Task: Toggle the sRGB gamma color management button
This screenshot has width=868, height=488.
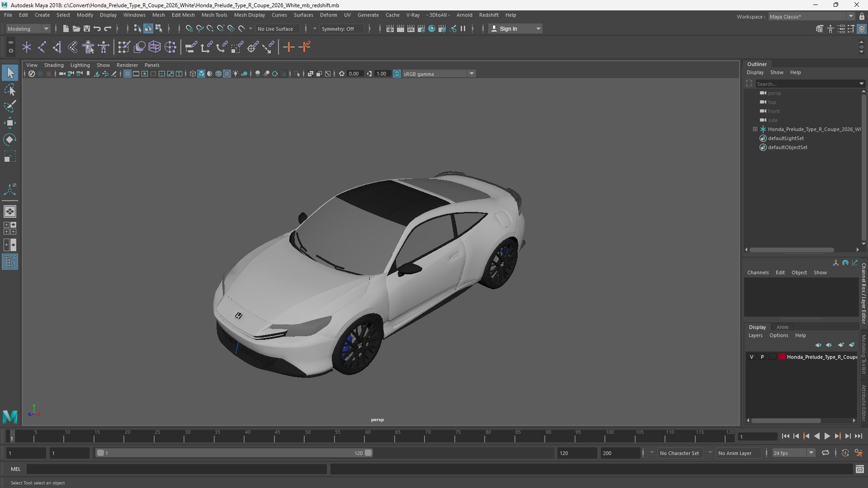Action: click(x=397, y=74)
